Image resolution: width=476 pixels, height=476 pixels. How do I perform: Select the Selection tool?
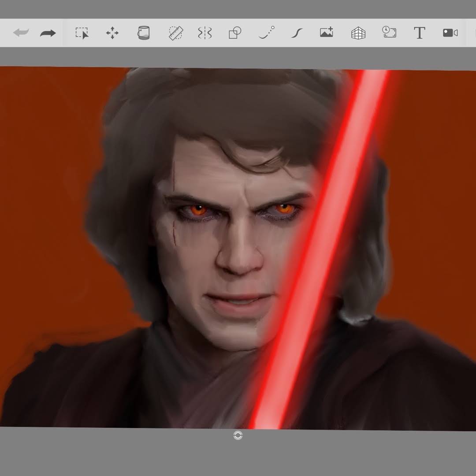(82, 33)
